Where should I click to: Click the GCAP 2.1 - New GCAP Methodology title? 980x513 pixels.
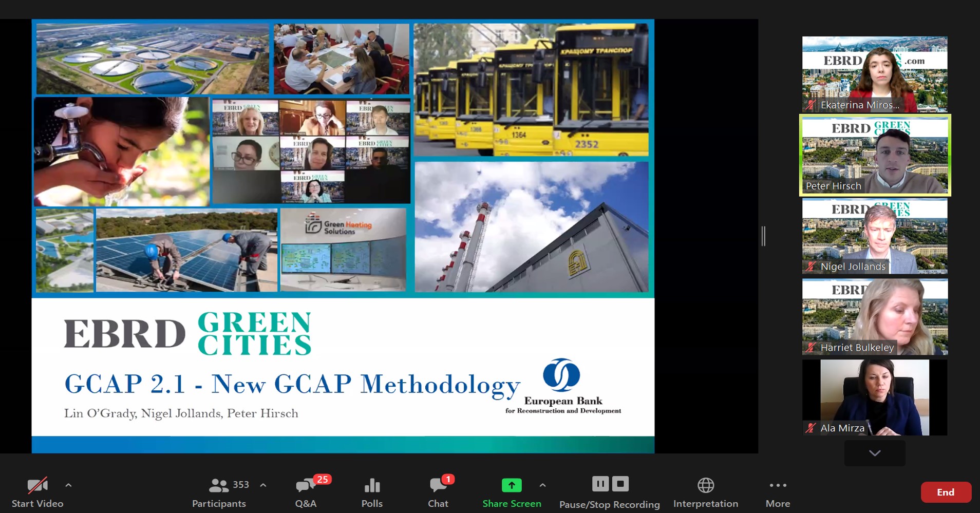click(292, 384)
